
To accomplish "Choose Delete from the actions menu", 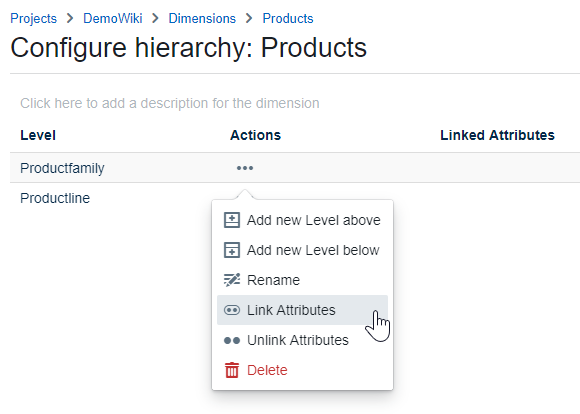I will (303, 370).
